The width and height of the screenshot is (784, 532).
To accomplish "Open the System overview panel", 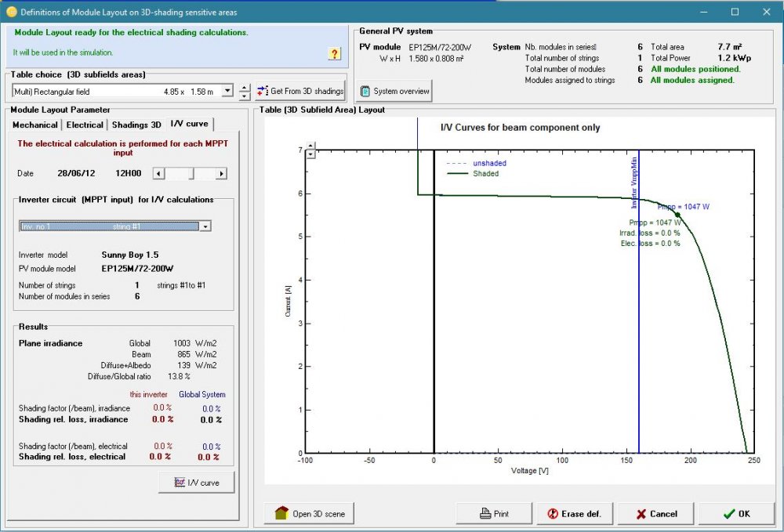I will click(394, 91).
